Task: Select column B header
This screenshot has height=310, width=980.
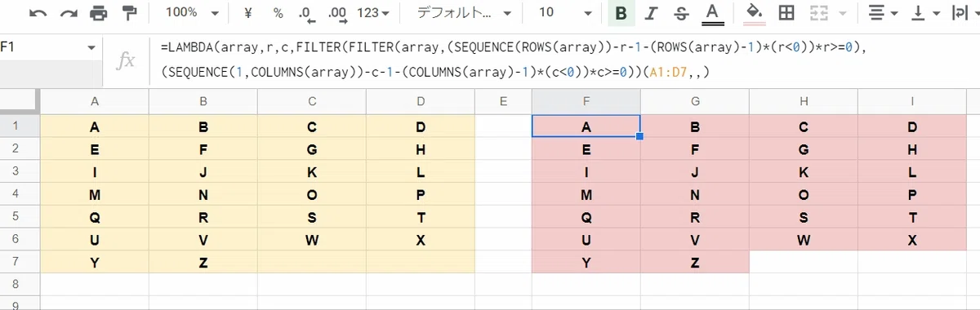Action: pyautogui.click(x=203, y=101)
